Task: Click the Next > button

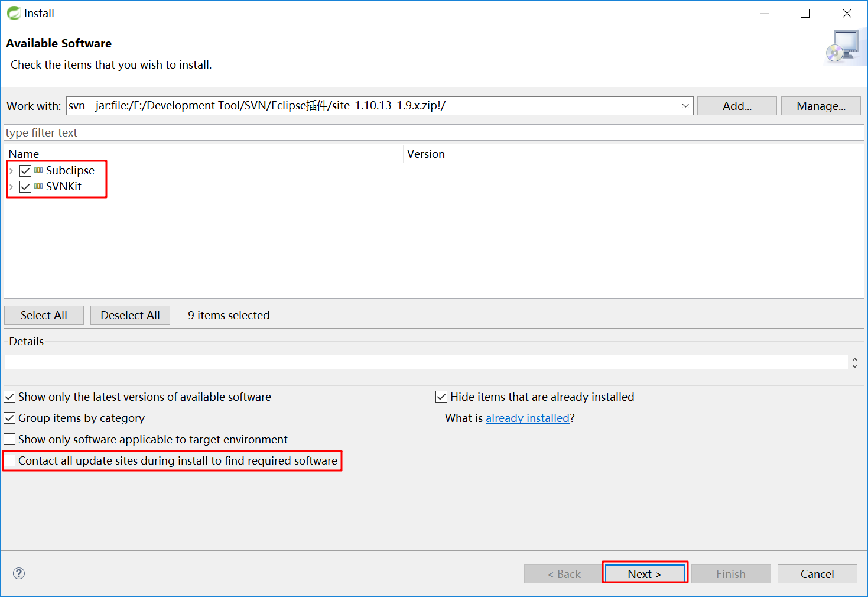Action: coord(645,574)
